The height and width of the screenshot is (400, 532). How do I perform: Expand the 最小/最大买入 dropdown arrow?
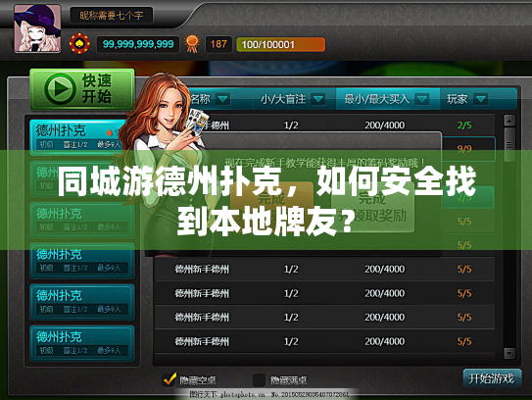click(x=422, y=99)
